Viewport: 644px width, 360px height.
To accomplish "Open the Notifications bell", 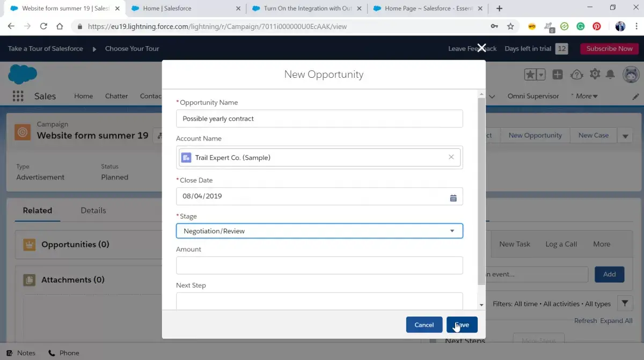I will [x=611, y=75].
